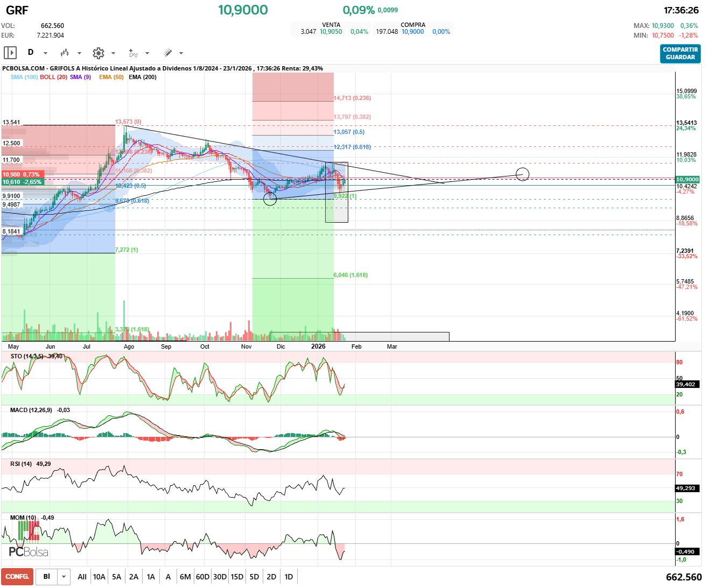Click the D daily timeframe button
This screenshot has height=588, width=709.
tap(31, 53)
